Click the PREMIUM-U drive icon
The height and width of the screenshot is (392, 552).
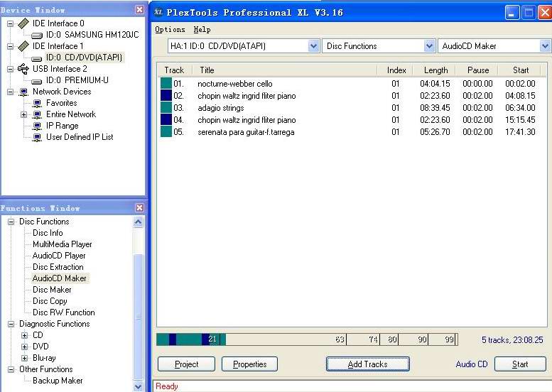[x=37, y=81]
